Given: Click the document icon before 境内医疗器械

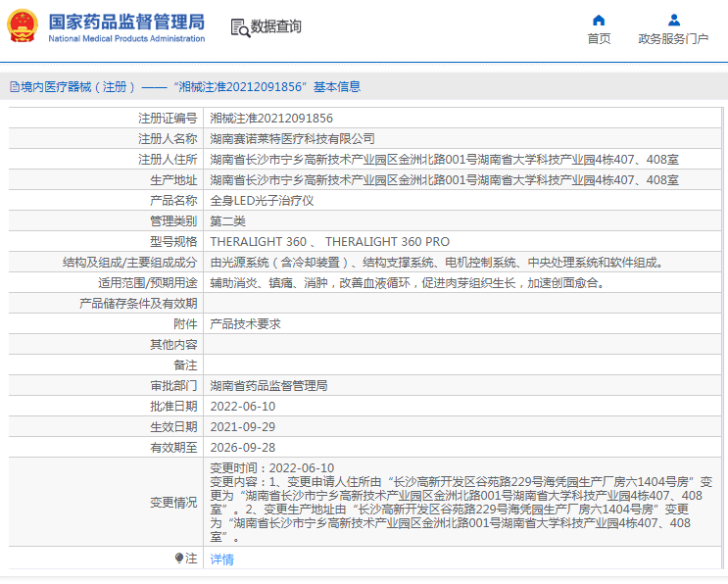Looking at the screenshot, I should tap(15, 87).
